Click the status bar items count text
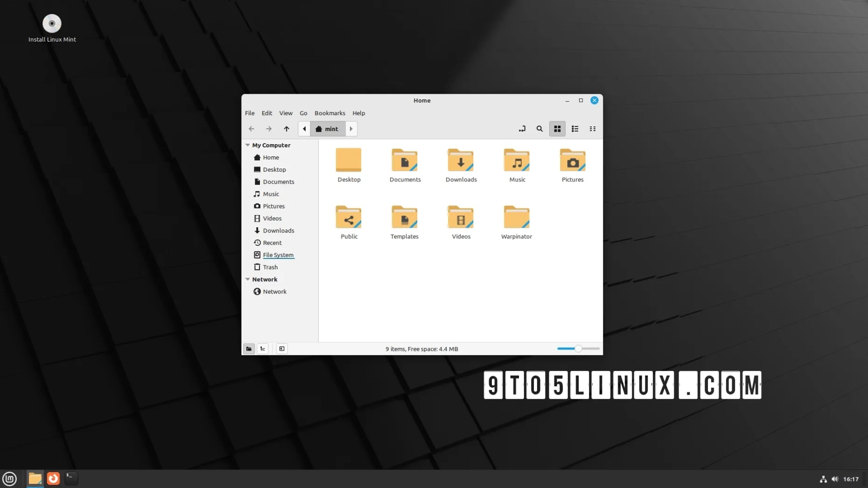Image resolution: width=868 pixels, height=488 pixels. 422,349
